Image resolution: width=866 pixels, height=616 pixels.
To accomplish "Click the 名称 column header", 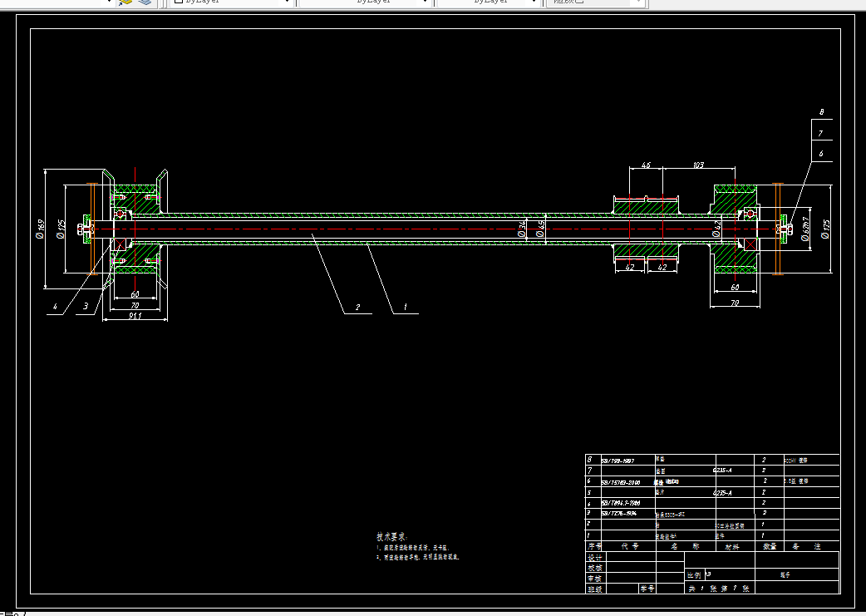I will click(685, 546).
